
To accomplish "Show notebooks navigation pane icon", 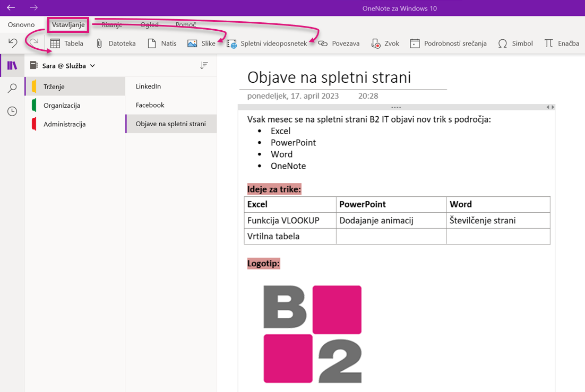I will tap(12, 66).
